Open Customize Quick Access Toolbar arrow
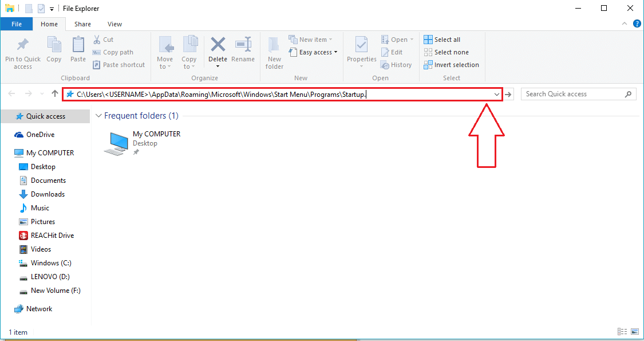 coord(52,9)
